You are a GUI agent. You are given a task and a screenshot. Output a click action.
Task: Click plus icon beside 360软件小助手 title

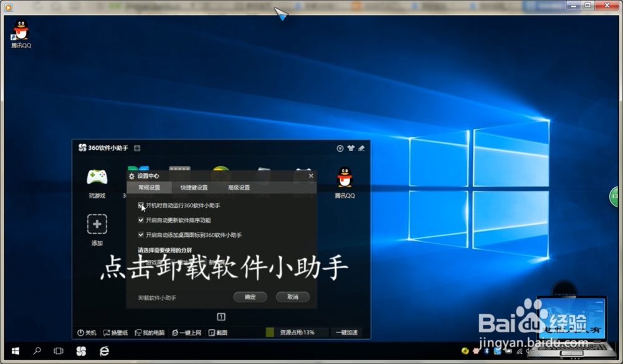coord(137,148)
